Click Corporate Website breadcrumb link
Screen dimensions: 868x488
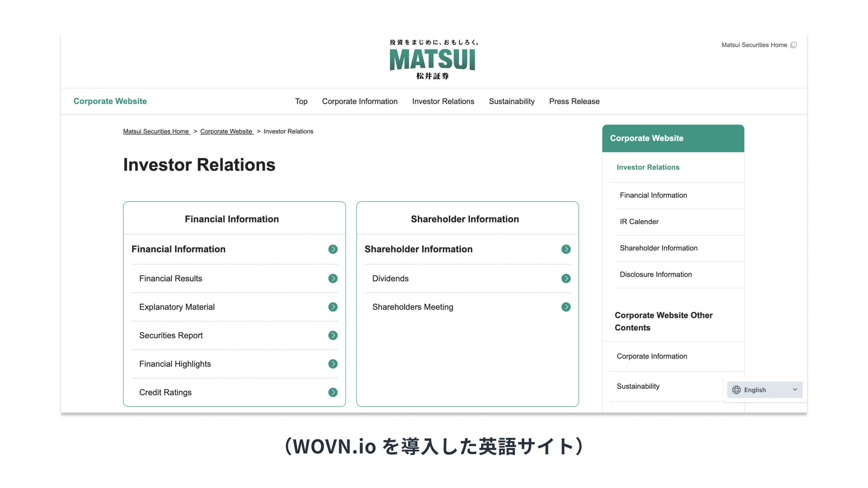pos(226,131)
